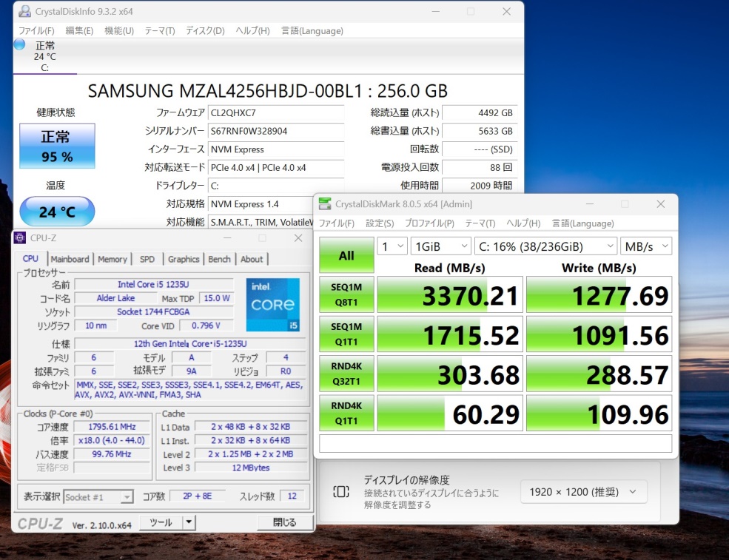Screen dimensions: 729x560
Task: Open drive selection dropdown C: 16%
Action: pos(545,246)
